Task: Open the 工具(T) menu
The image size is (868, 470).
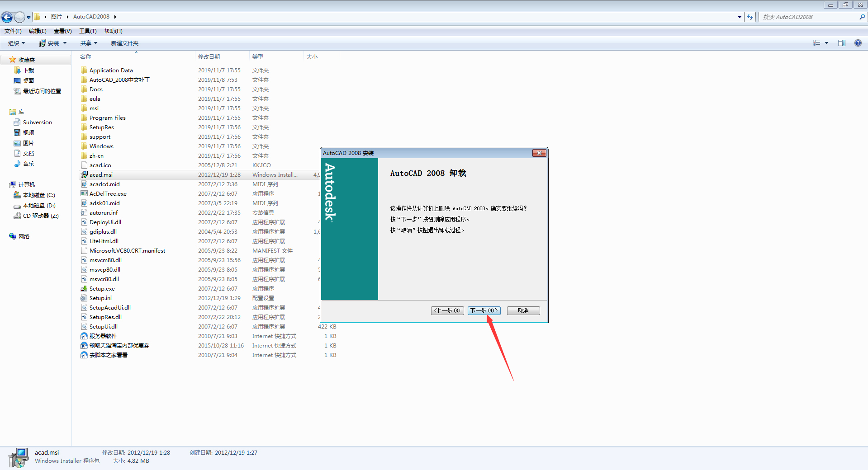Action: pos(88,31)
